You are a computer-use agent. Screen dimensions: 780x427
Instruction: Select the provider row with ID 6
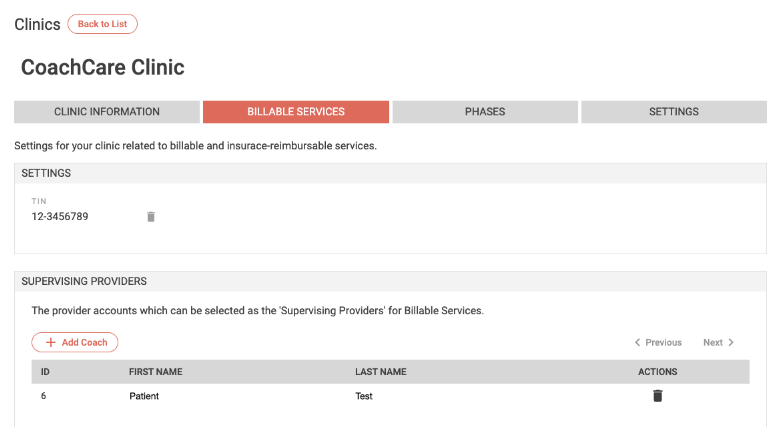tap(390, 396)
